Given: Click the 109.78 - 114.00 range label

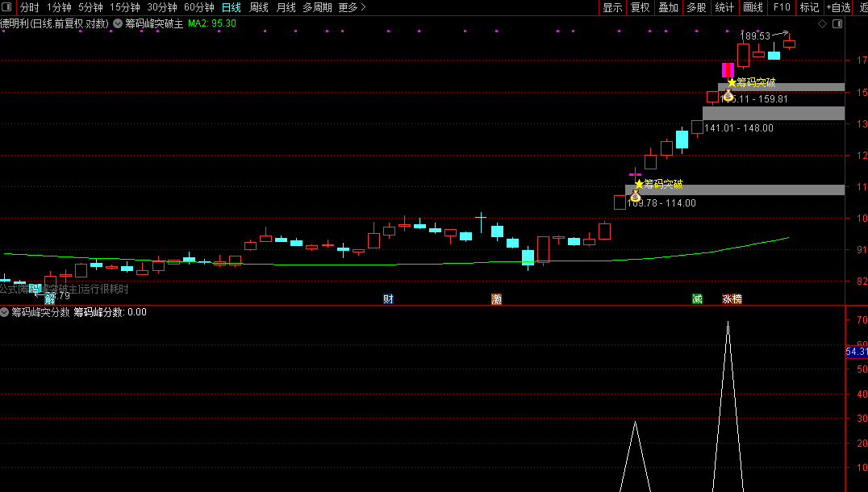Looking at the screenshot, I should click(661, 203).
